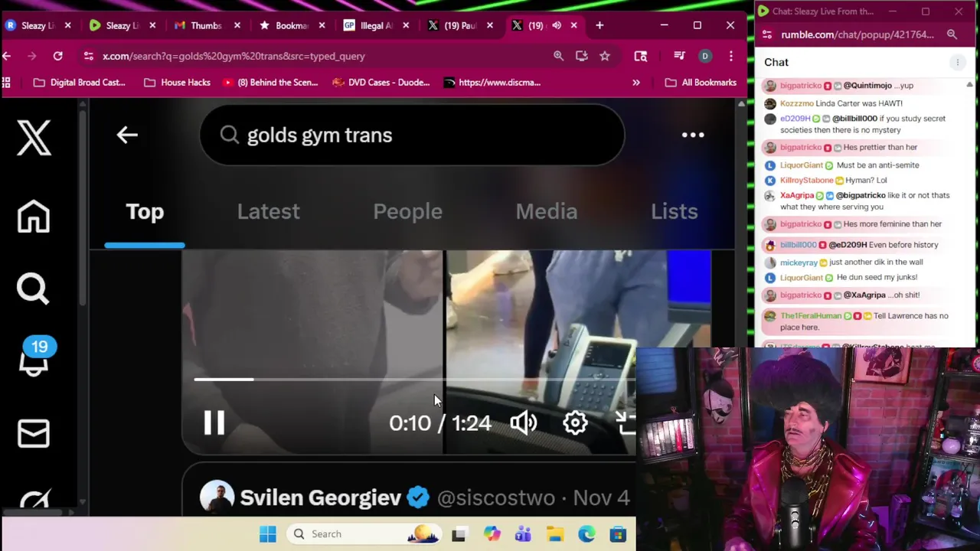This screenshot has height=551, width=980.
Task: Go to Home in X sidebar
Action: tap(33, 217)
